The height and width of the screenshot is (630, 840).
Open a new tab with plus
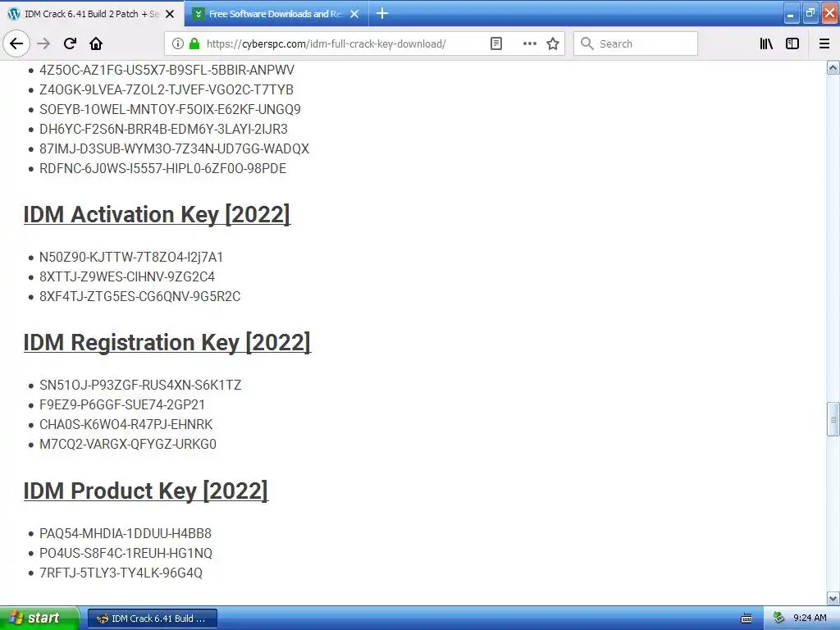point(382,13)
